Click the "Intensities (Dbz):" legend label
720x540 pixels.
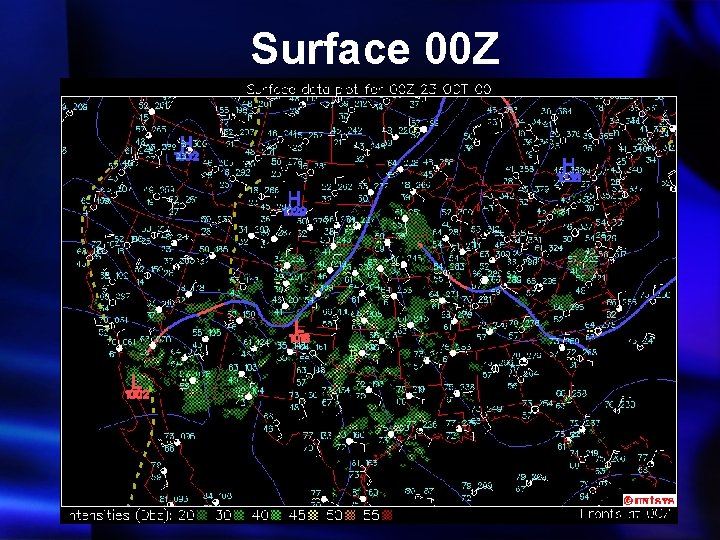pos(118,515)
